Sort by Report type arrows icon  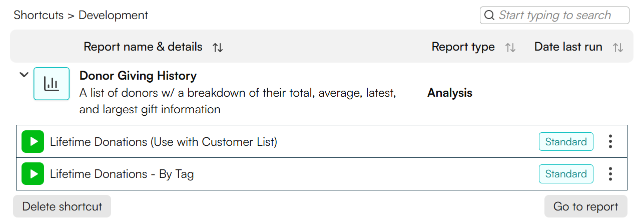[x=510, y=48]
